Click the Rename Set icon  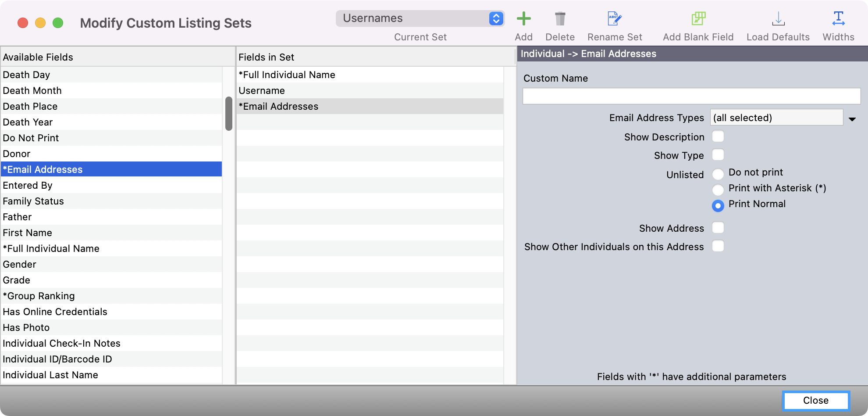(x=615, y=19)
